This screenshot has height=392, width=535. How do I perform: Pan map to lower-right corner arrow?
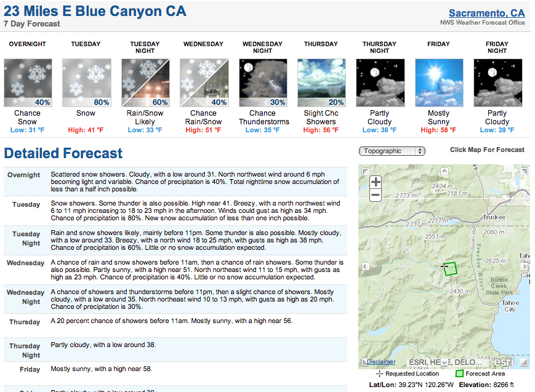click(x=525, y=362)
